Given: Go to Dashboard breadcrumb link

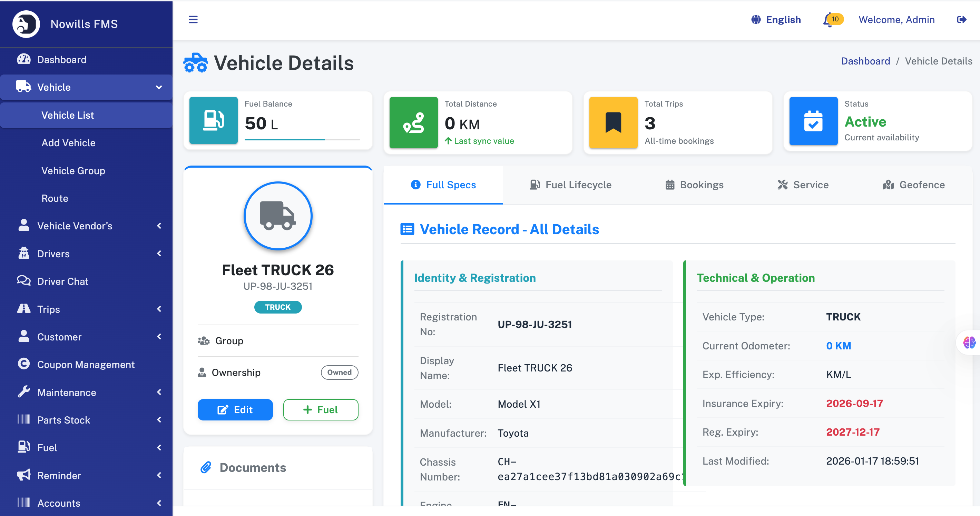Looking at the screenshot, I should 865,61.
